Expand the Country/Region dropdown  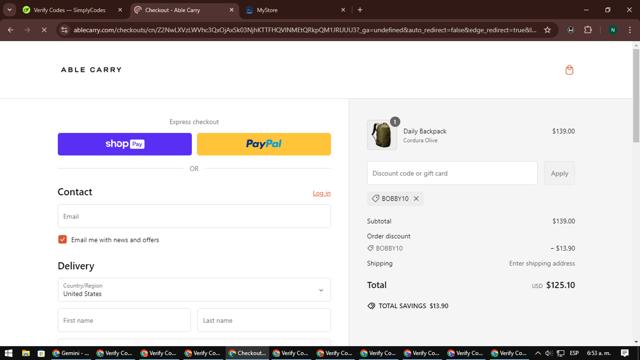pos(194,290)
